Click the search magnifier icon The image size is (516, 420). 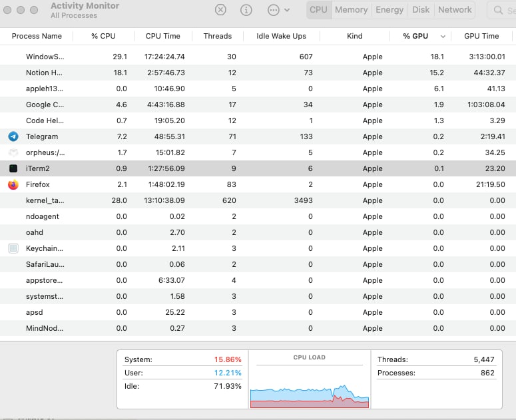pyautogui.click(x=498, y=10)
